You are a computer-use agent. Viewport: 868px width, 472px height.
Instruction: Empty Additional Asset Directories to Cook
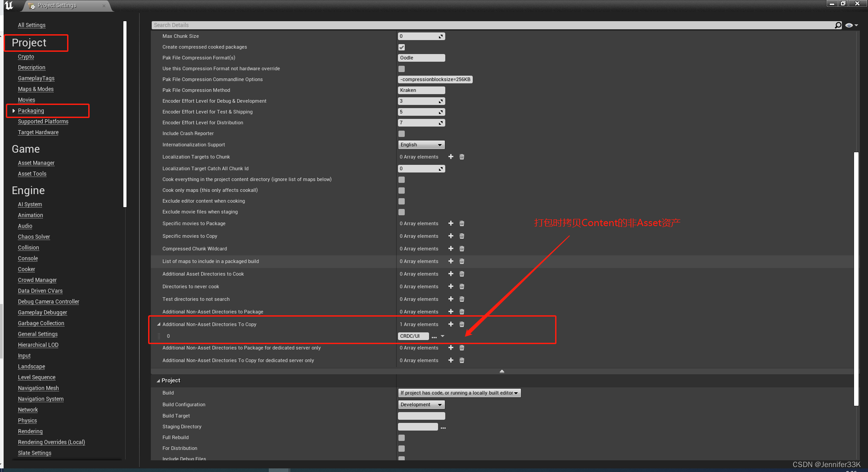coord(461,274)
